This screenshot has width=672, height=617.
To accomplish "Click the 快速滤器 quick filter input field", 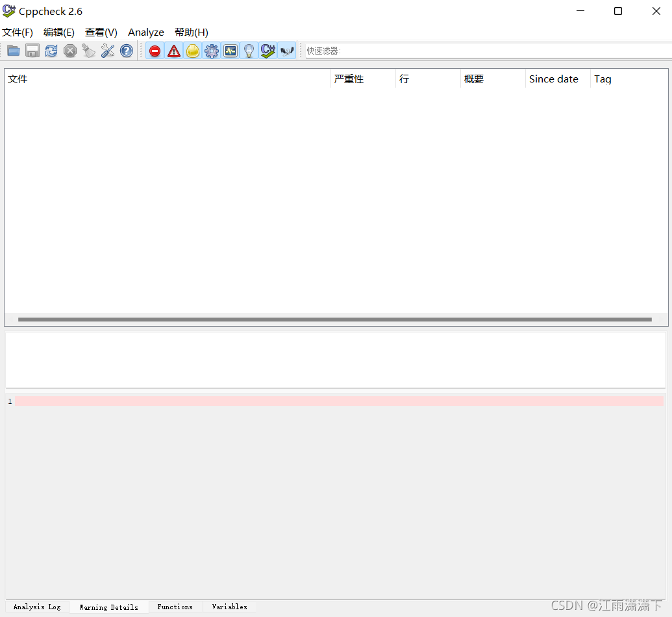I will [x=488, y=51].
